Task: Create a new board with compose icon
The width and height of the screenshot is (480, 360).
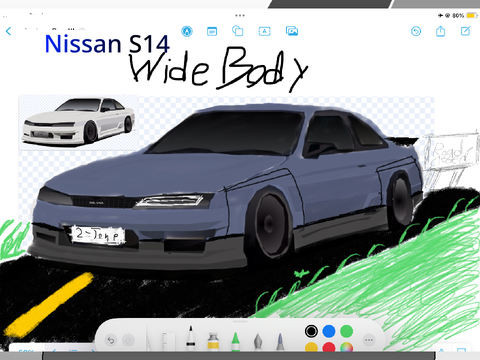Action: pos(465,31)
